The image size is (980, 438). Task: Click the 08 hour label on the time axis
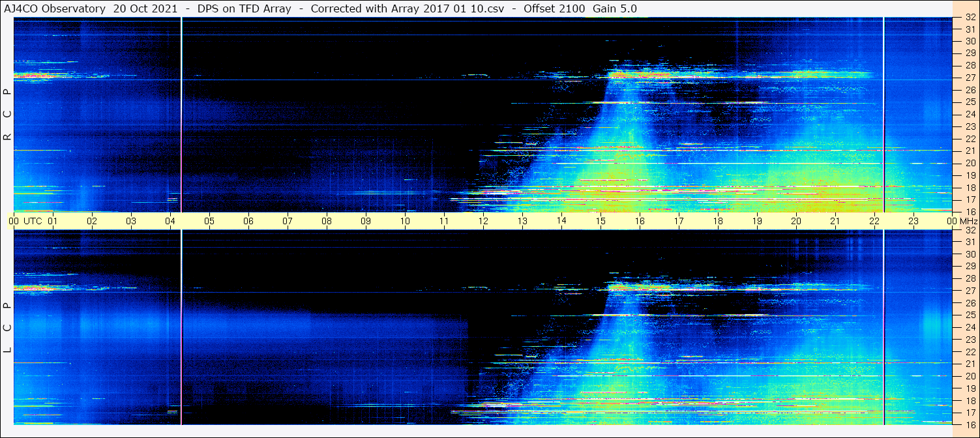click(327, 221)
